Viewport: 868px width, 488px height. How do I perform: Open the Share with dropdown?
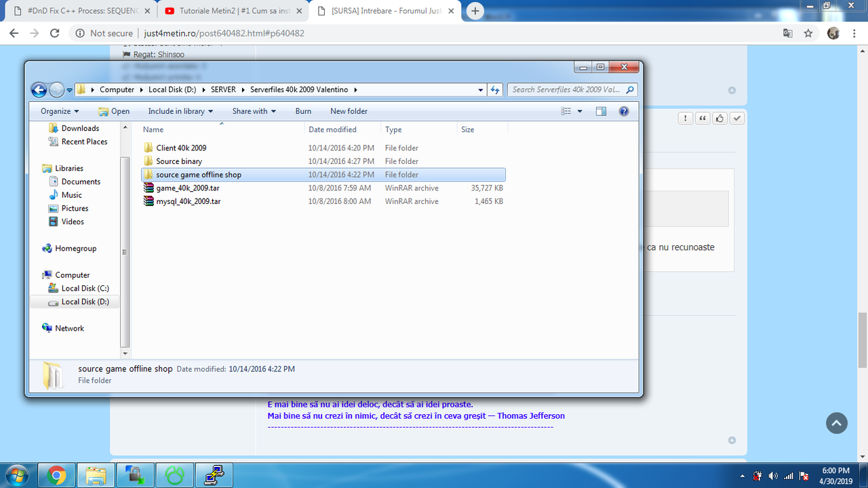click(x=254, y=111)
